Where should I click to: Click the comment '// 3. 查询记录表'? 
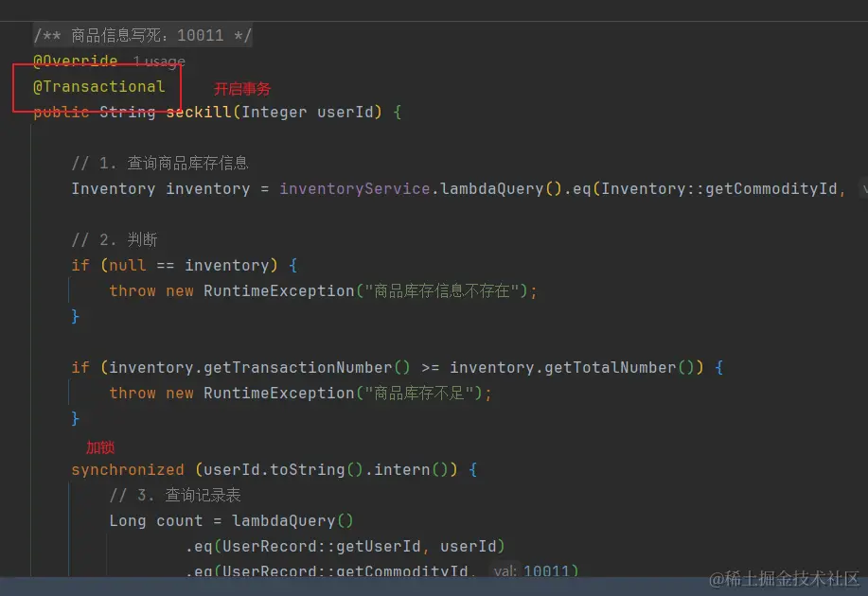(x=175, y=495)
